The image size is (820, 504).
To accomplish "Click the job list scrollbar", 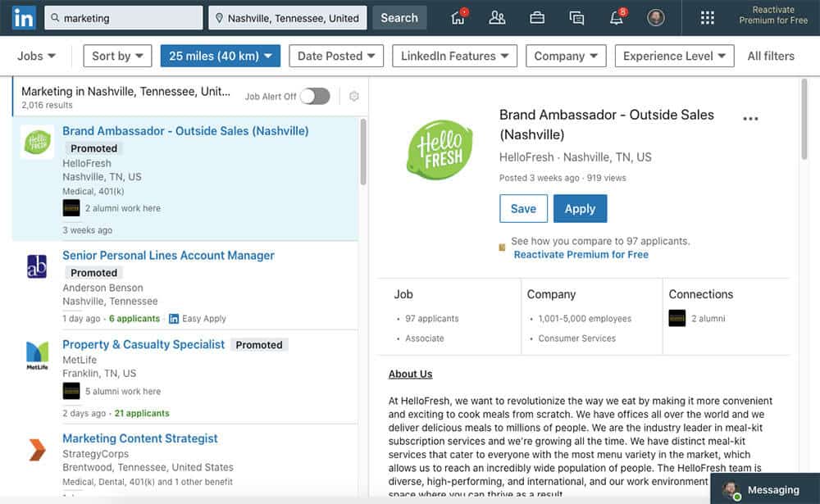I will click(363, 152).
